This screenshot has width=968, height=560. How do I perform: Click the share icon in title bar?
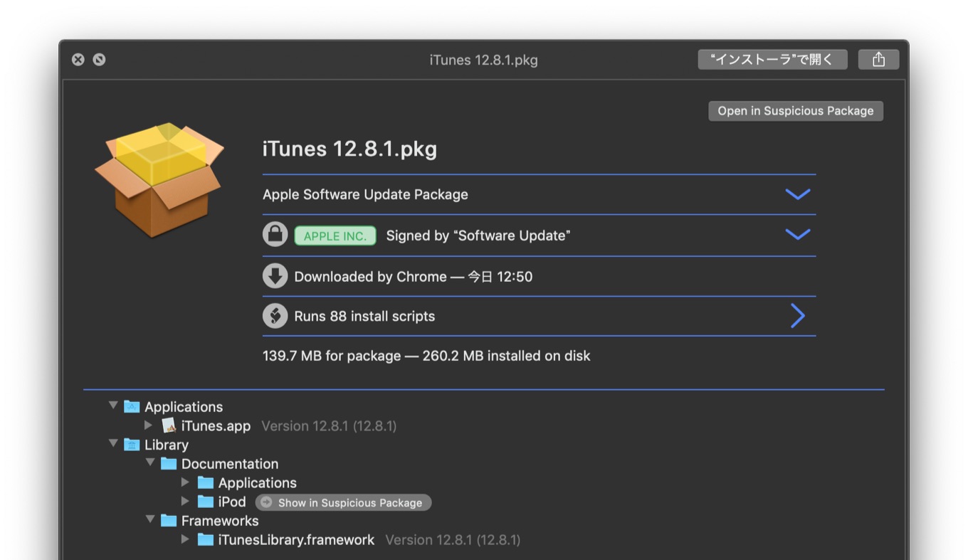click(x=878, y=60)
